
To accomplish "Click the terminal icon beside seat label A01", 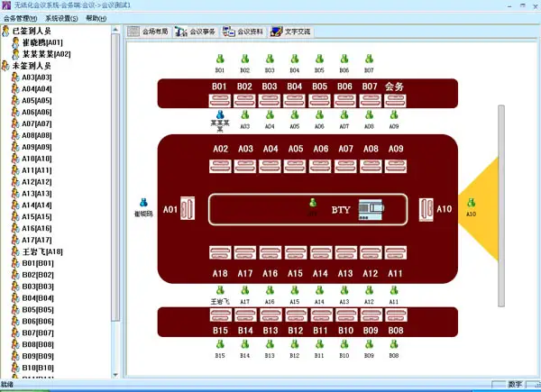I will coord(188,208).
